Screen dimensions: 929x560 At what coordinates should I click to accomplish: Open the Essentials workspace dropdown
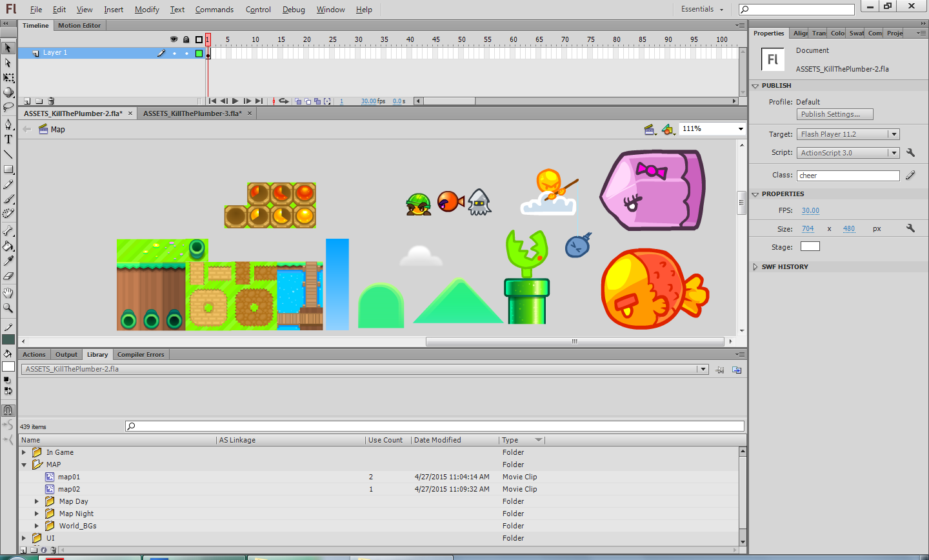(702, 9)
